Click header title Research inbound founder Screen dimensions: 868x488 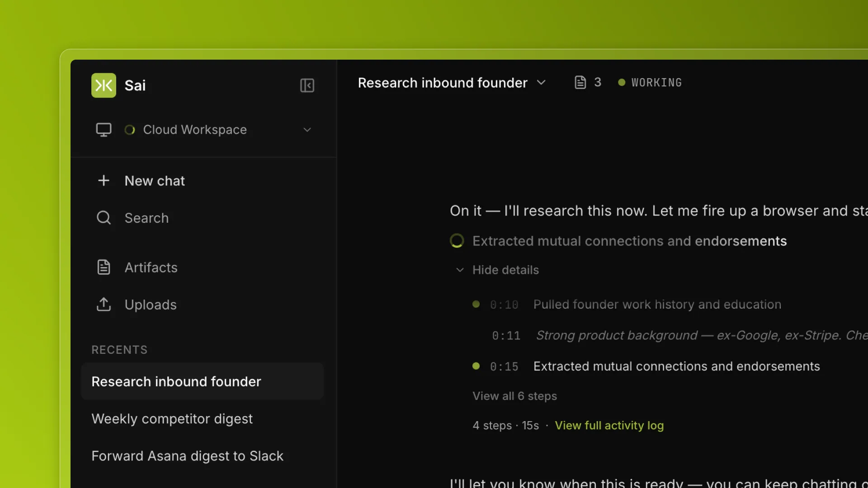[442, 83]
